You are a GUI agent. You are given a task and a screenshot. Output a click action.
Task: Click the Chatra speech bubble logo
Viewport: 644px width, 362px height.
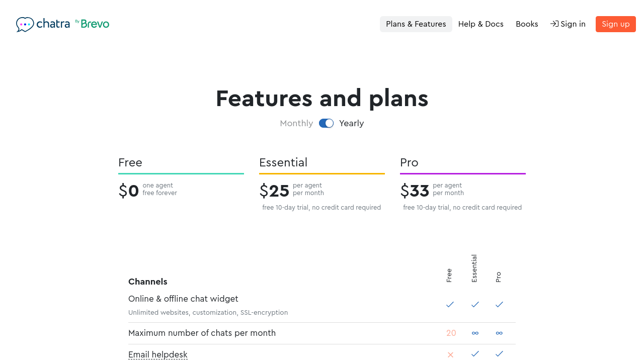click(25, 24)
